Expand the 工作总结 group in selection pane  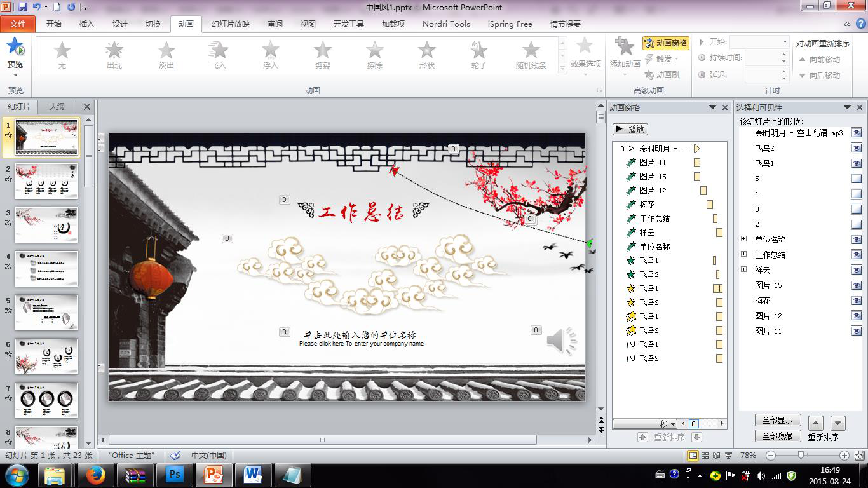[743, 255]
